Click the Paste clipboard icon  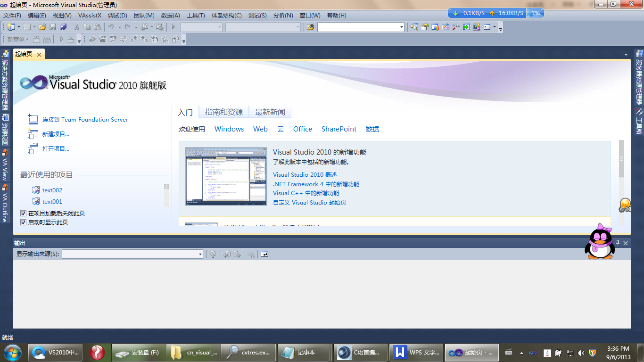98,27
